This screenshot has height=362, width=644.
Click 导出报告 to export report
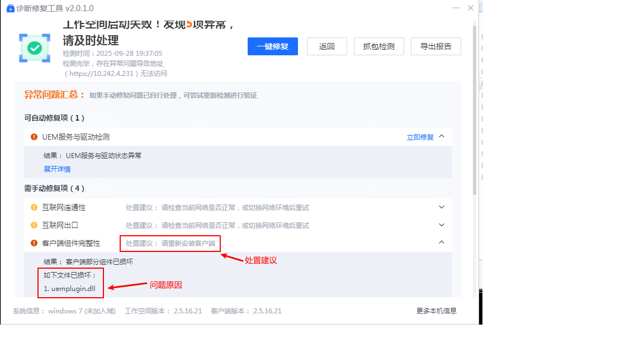436,46
